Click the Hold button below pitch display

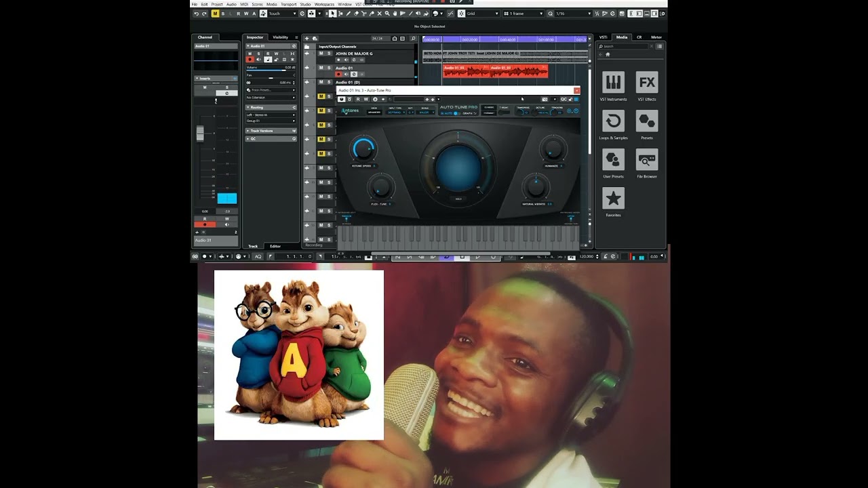coord(458,199)
